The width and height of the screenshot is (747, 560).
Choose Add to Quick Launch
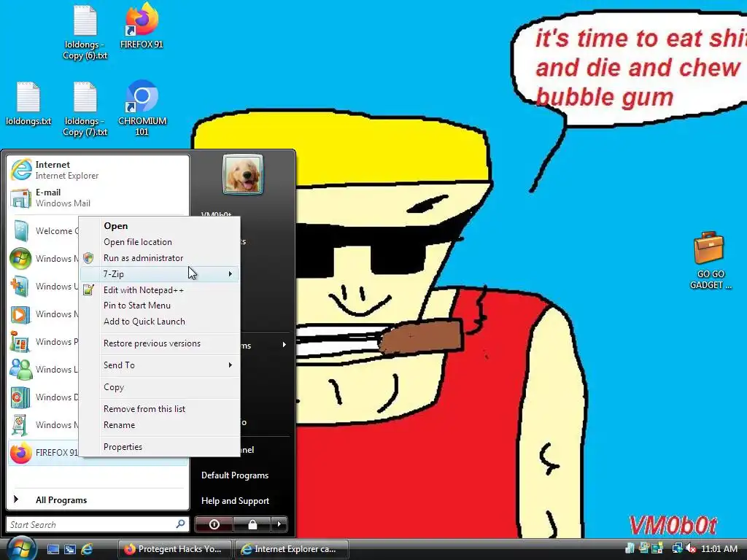(160, 322)
